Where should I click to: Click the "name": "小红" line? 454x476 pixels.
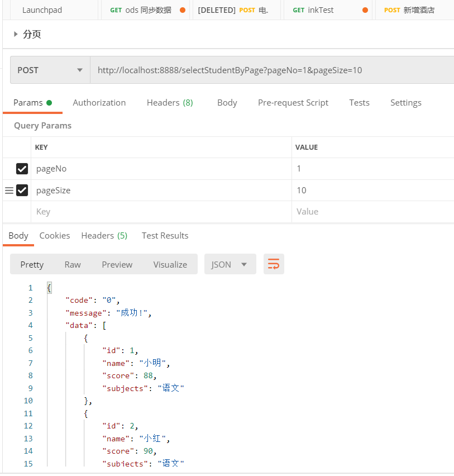pyautogui.click(x=136, y=439)
